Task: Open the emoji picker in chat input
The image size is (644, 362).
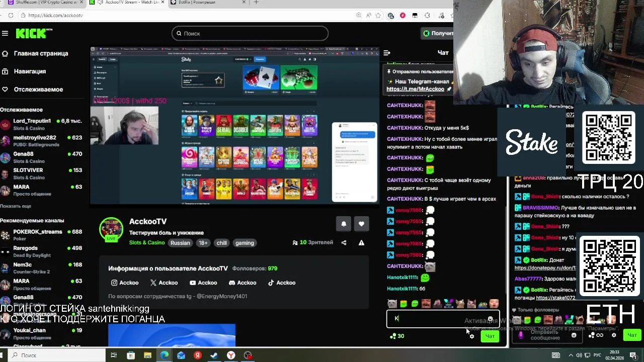Action: point(490,319)
